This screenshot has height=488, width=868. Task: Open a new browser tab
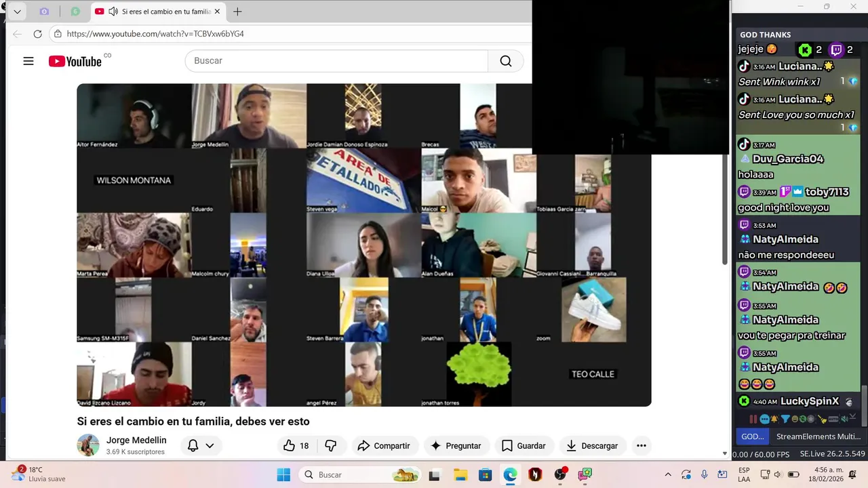(237, 12)
